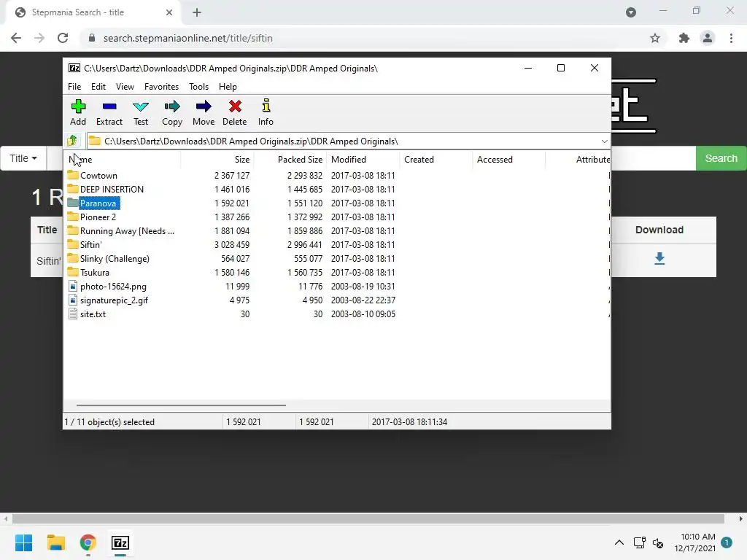Bookmark this page with the star

655,38
